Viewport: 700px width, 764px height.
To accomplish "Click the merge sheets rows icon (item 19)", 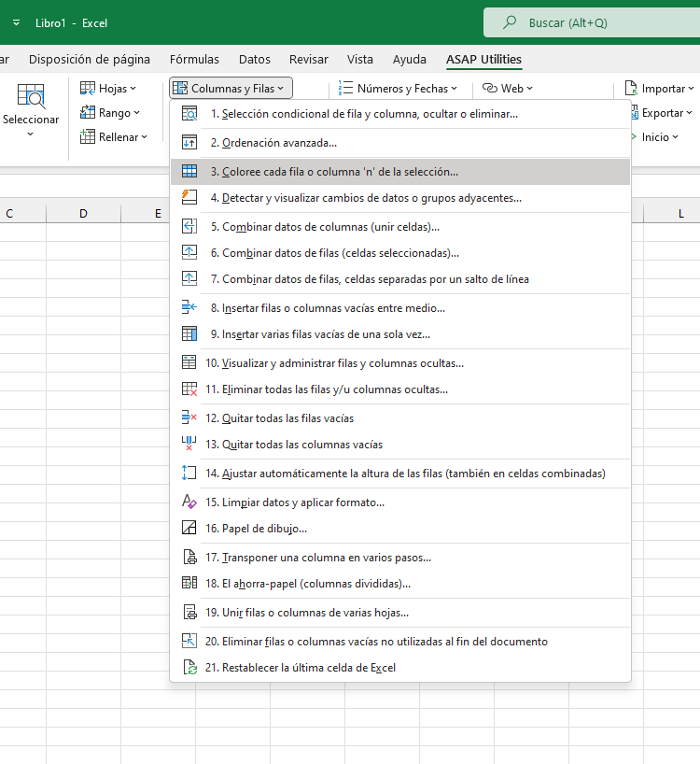I will (189, 612).
